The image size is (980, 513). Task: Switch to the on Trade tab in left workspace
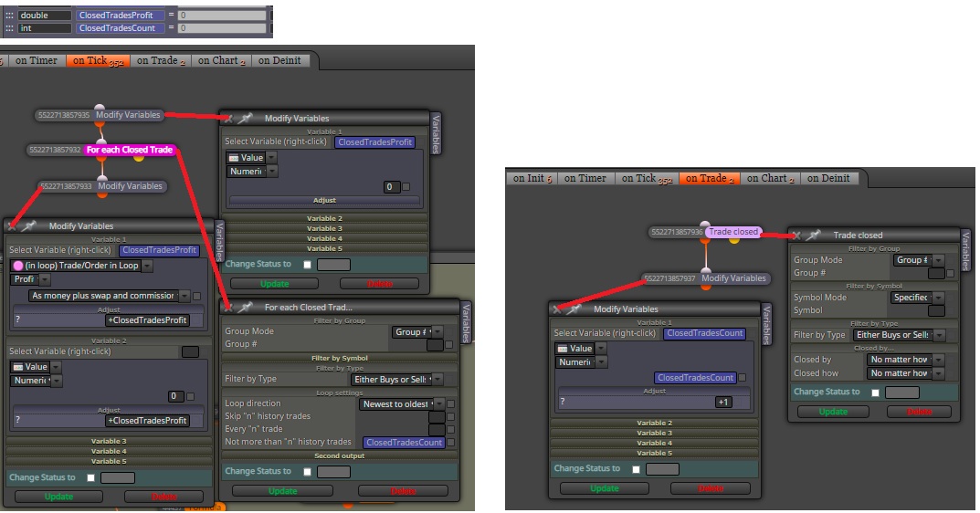tap(161, 60)
